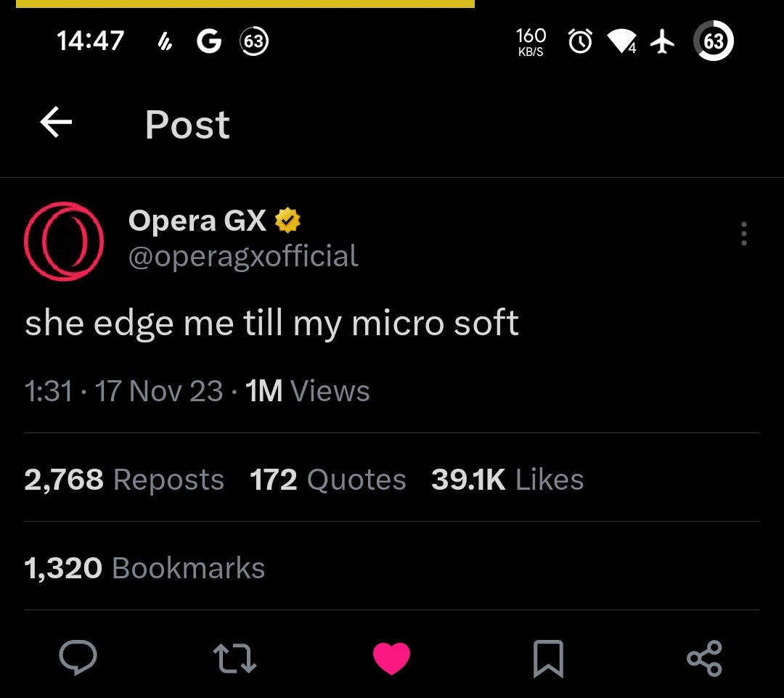This screenshot has width=784, height=698.
Task: Tap the airplane mode status icon
Action: pyautogui.click(x=662, y=42)
